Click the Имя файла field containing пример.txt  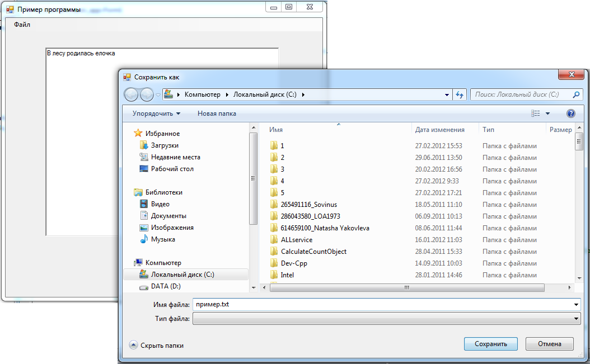point(382,305)
